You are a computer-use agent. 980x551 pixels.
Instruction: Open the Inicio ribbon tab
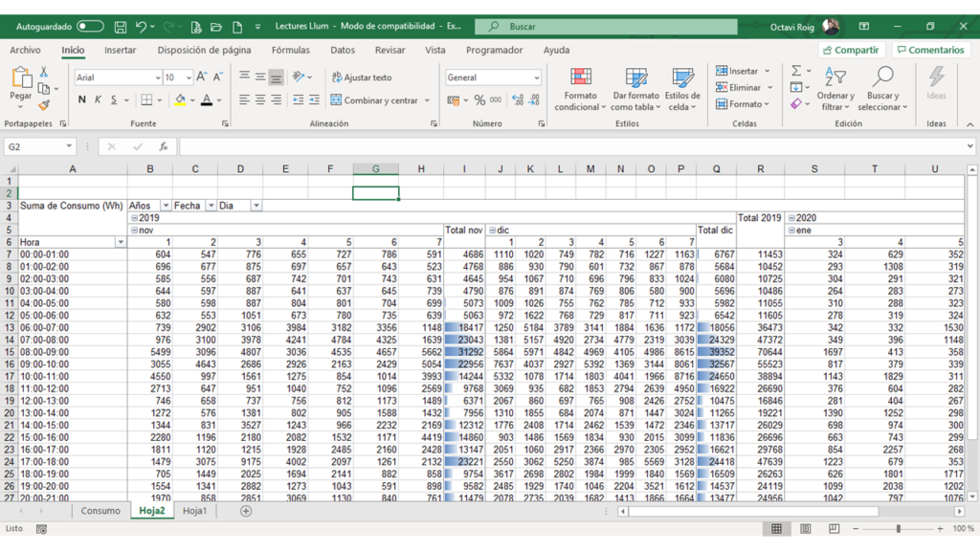pyautogui.click(x=73, y=50)
